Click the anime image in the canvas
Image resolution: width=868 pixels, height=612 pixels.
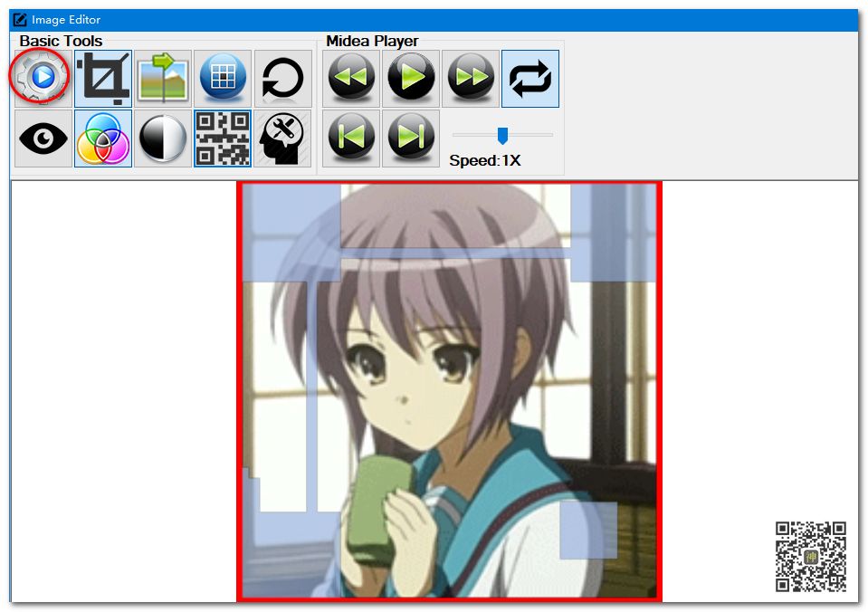(450, 391)
